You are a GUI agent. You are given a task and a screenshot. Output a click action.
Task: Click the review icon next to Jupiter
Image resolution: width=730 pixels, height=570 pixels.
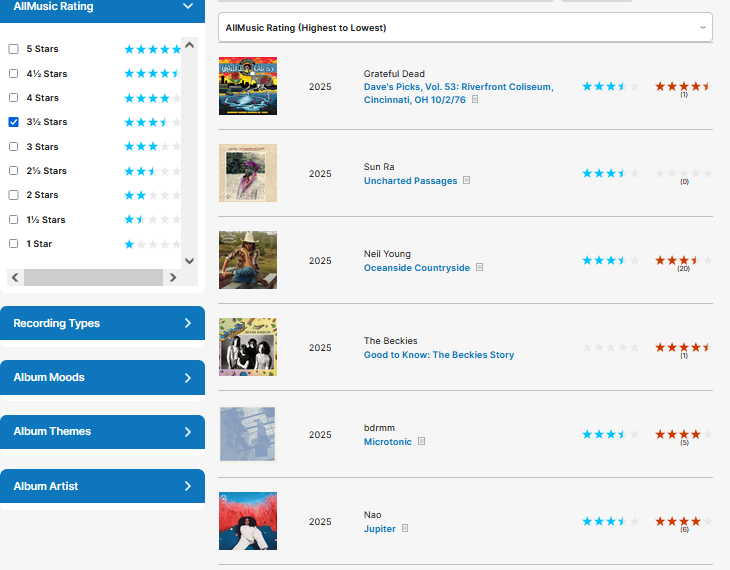click(x=405, y=529)
